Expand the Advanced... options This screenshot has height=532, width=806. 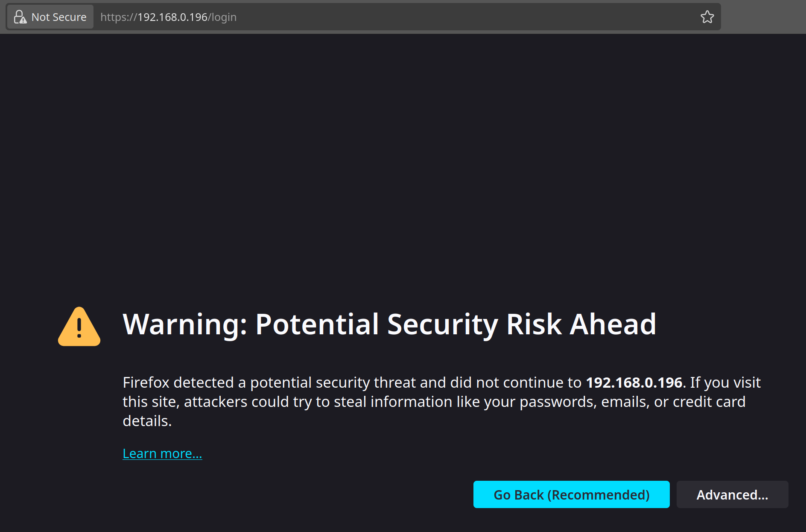[732, 494]
